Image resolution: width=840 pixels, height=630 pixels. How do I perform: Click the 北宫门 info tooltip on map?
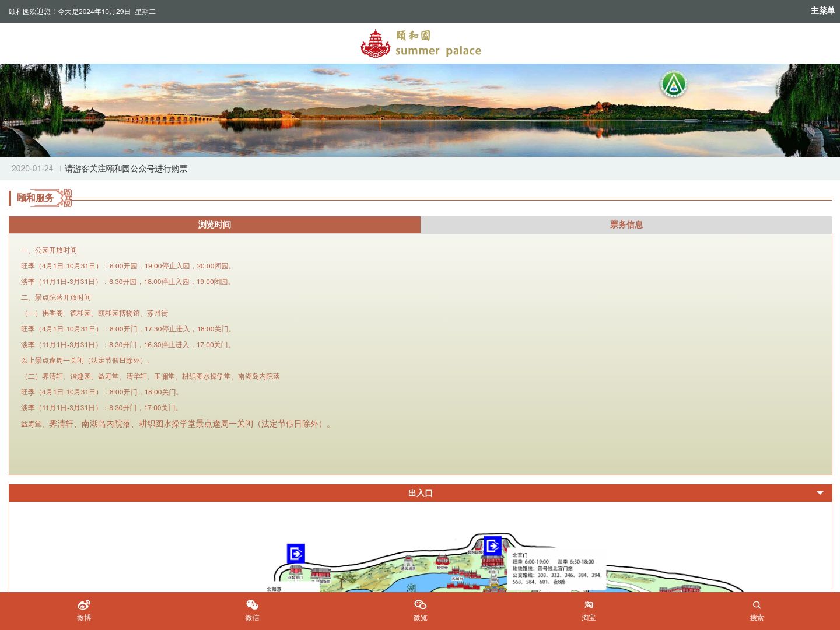point(557,568)
